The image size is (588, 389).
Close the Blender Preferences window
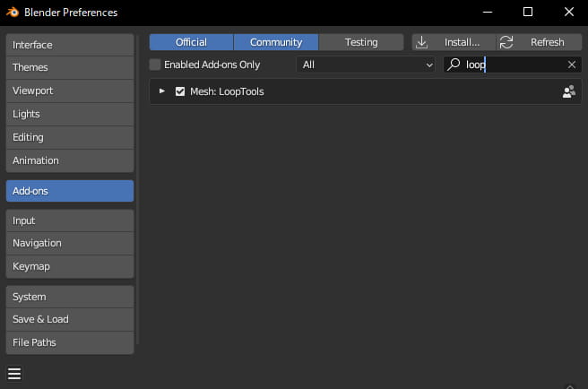569,12
